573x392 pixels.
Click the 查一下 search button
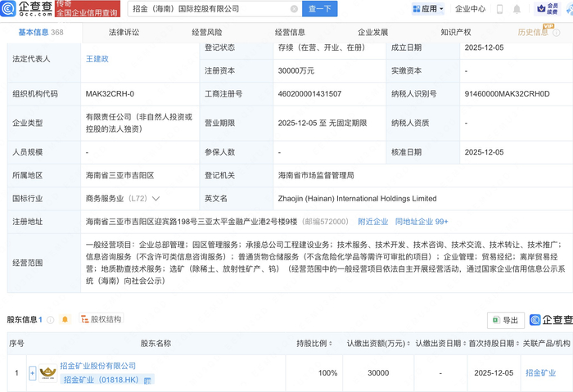(321, 9)
